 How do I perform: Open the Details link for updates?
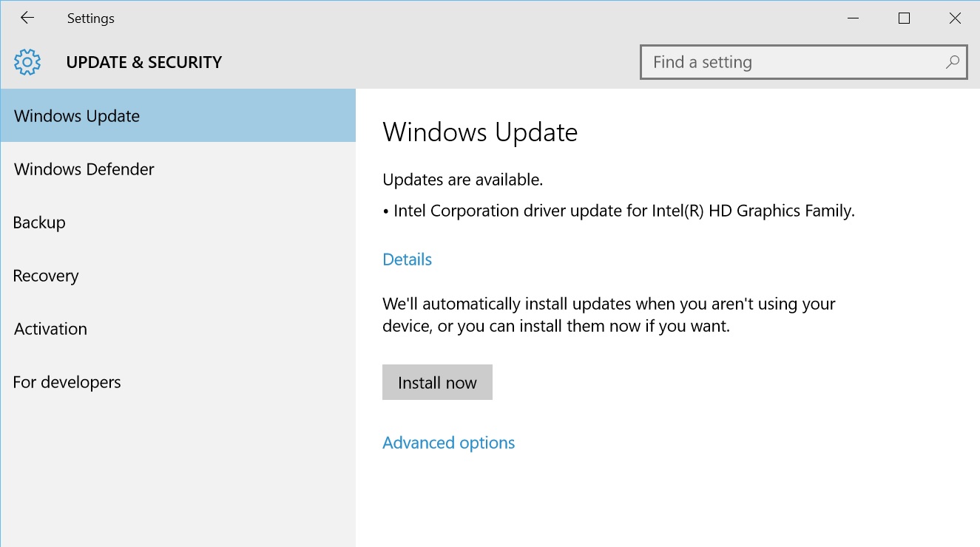tap(408, 259)
